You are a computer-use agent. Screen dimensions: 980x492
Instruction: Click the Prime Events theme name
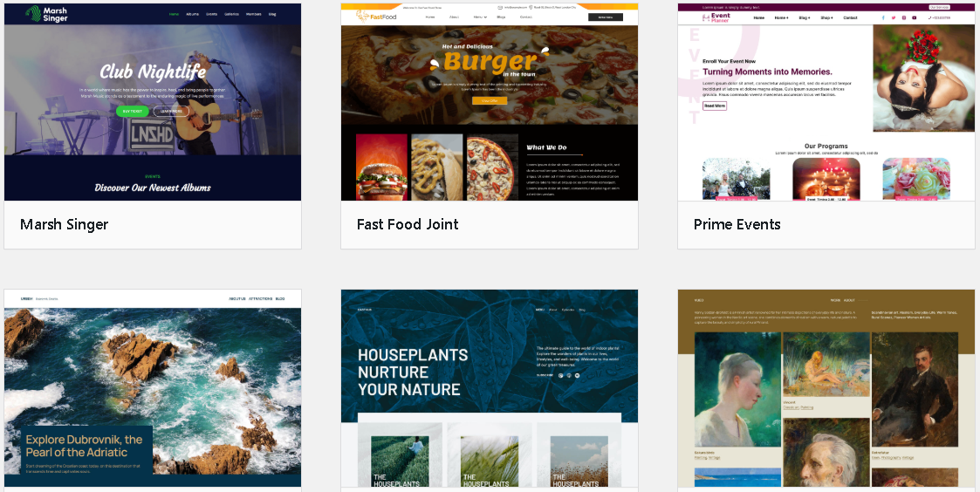tap(737, 224)
